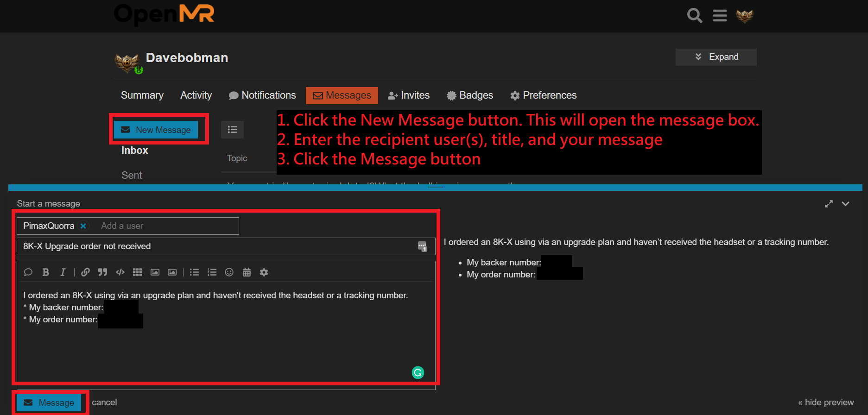The image size is (868, 415).
Task: Toggle fullscreen composer mode
Action: click(x=829, y=204)
